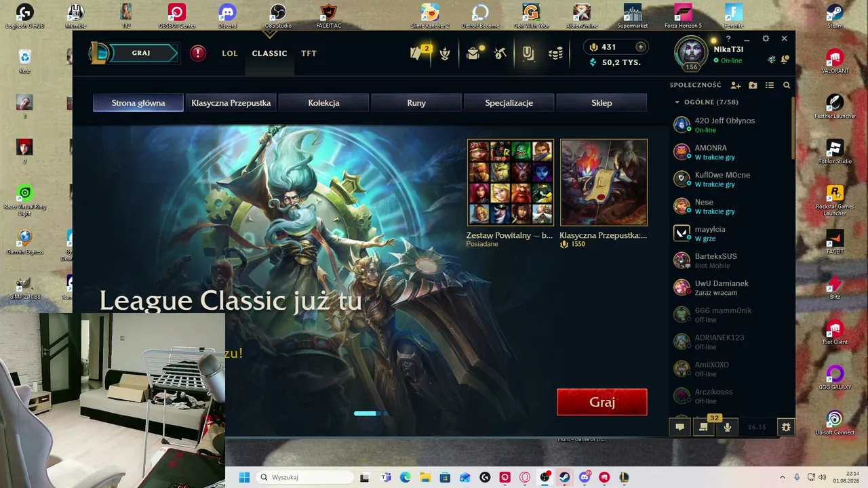
Task: Click the Windows Start button
Action: pos(244,477)
